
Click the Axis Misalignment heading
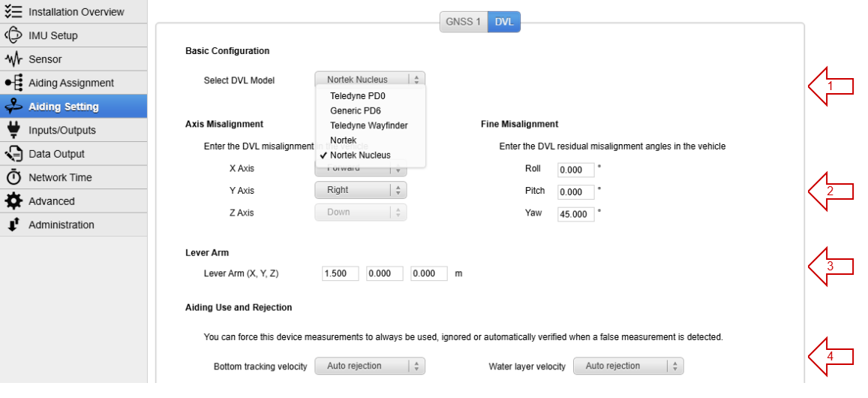click(224, 124)
